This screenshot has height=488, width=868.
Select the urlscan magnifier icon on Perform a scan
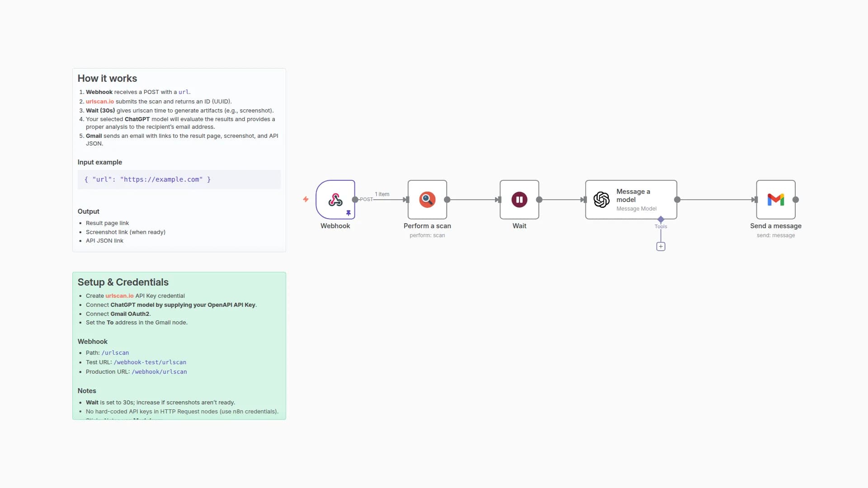(x=427, y=199)
